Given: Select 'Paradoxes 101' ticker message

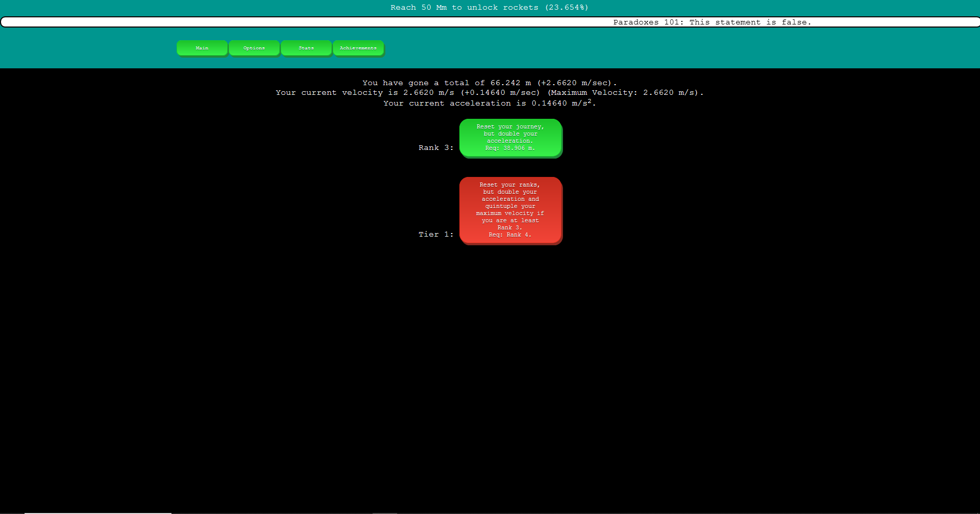Looking at the screenshot, I should pyautogui.click(x=712, y=22).
